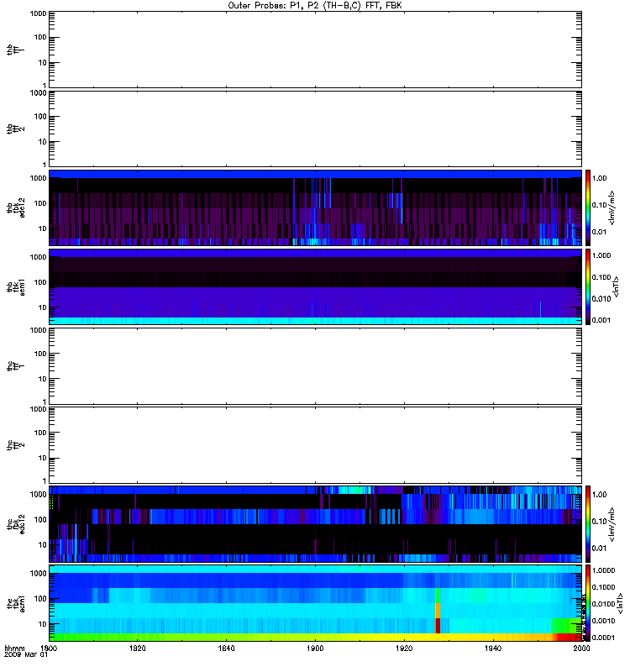
Task: Click '0.10' on the thc edc12 color bar
Action: [x=599, y=521]
